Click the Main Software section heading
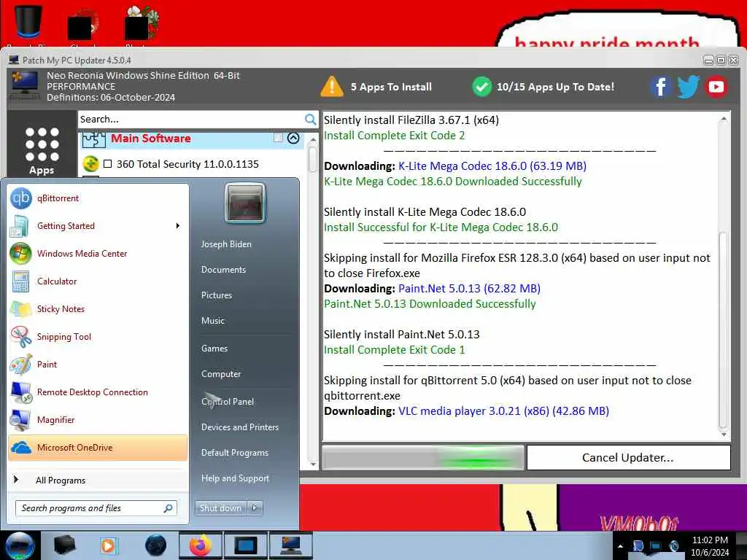This screenshot has width=747, height=560. click(150, 138)
